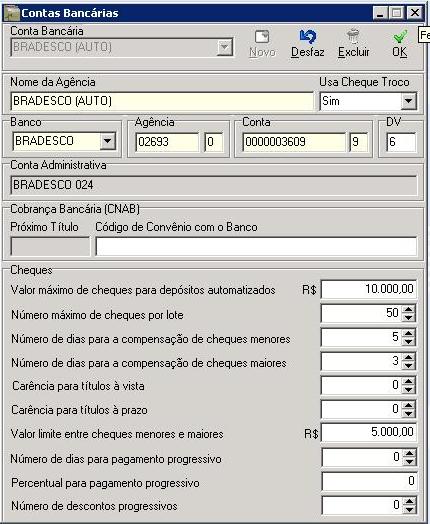The image size is (430, 524).
Task: Edit valor máximo de cheques field 10.000,00
Action: click(x=369, y=289)
